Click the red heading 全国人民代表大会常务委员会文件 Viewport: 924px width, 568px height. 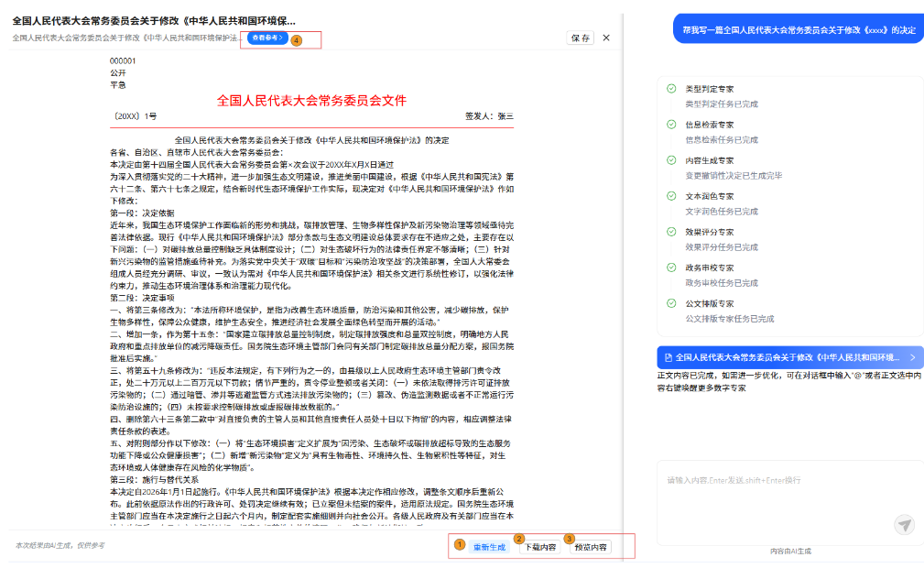coord(311,100)
